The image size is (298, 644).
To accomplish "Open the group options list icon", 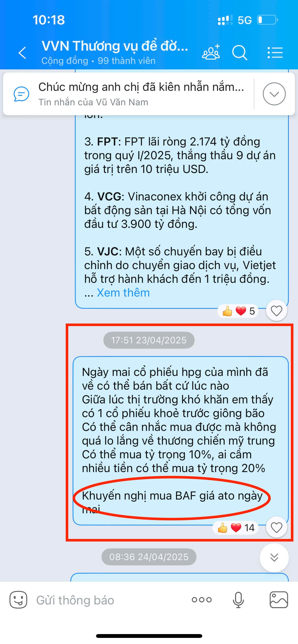I will [x=275, y=53].
